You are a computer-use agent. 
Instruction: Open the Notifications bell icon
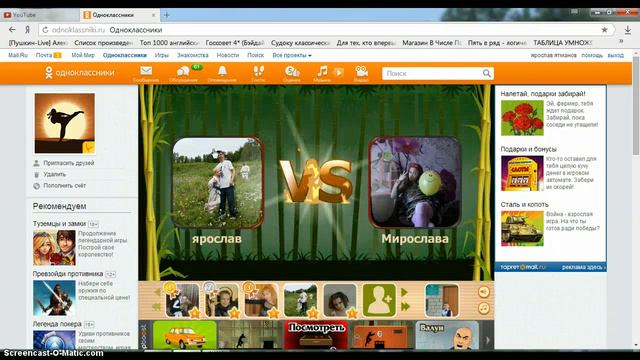[222, 73]
